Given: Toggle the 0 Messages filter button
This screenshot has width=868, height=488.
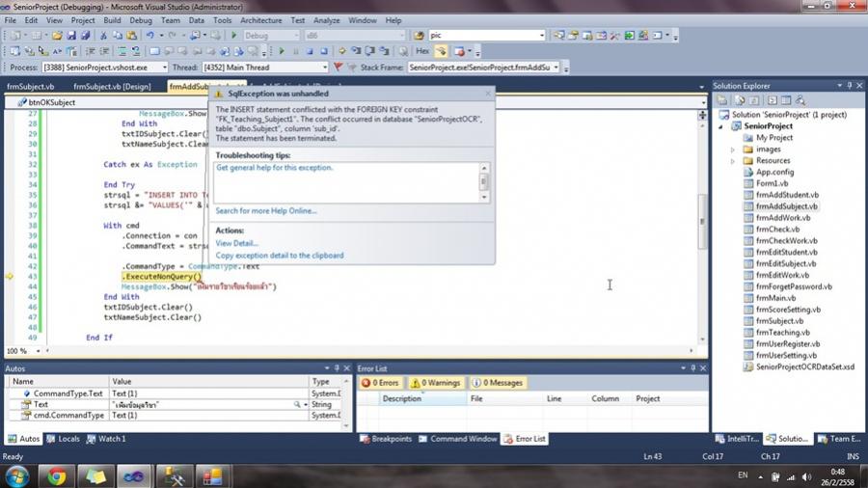Looking at the screenshot, I should tap(497, 383).
